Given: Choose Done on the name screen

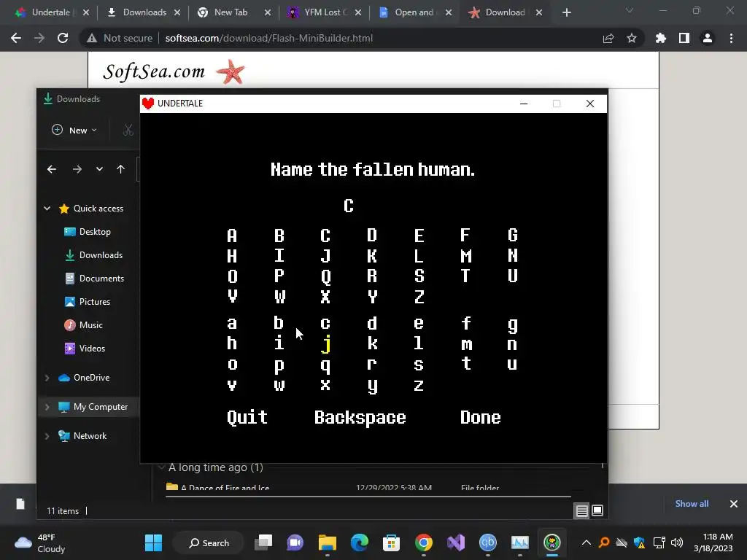Looking at the screenshot, I should 480,418.
